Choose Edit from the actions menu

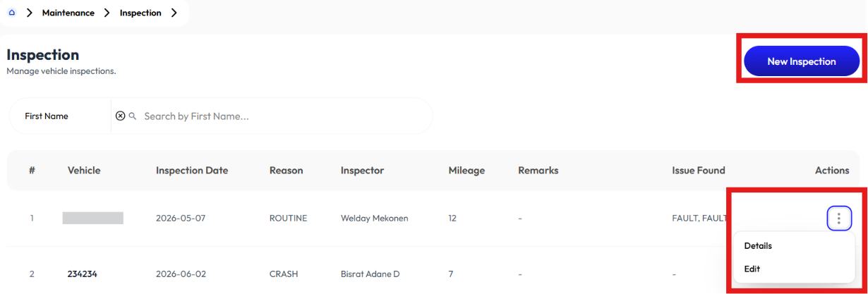click(752, 269)
